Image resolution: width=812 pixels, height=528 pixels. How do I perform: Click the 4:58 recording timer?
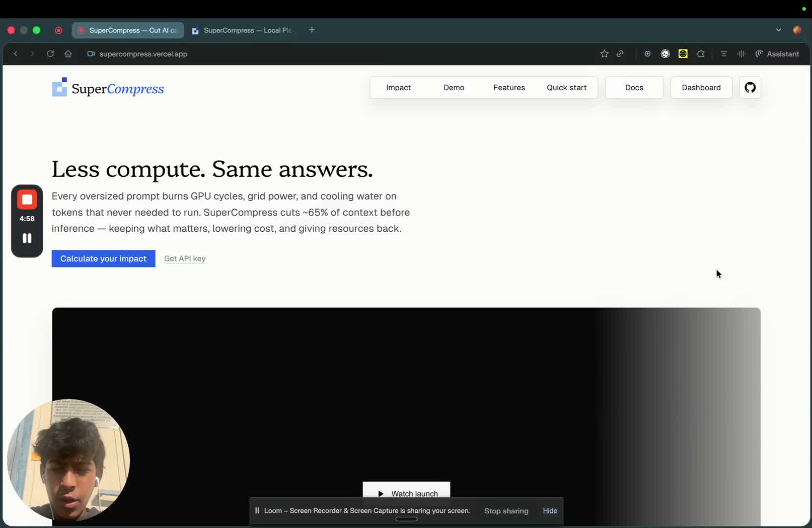tap(27, 219)
